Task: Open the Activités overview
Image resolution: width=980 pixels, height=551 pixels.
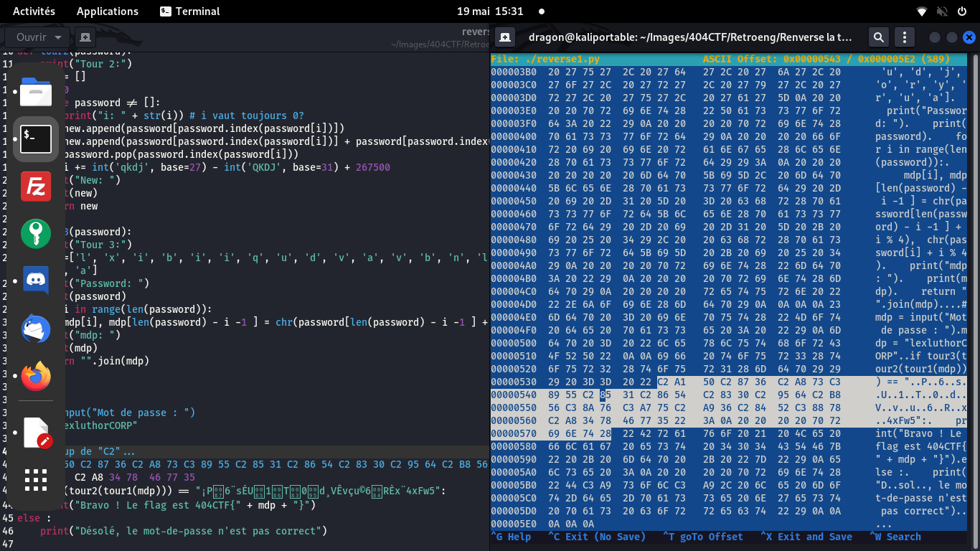Action: (34, 11)
